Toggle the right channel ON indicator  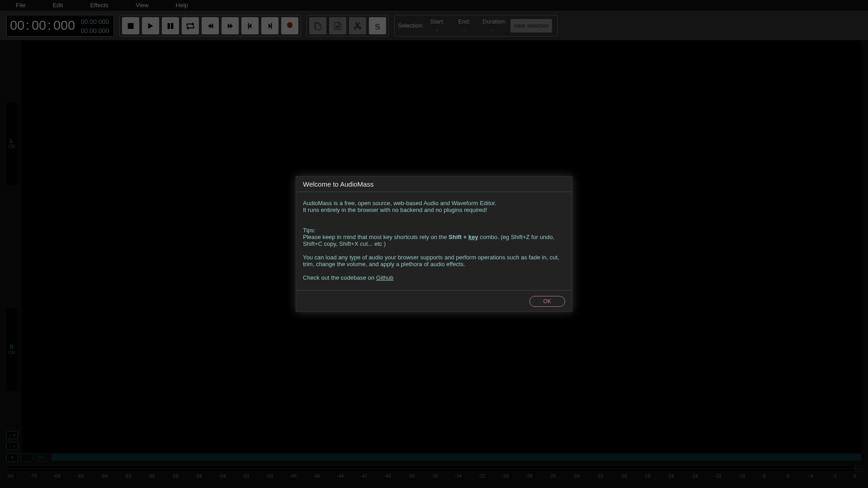point(11,348)
